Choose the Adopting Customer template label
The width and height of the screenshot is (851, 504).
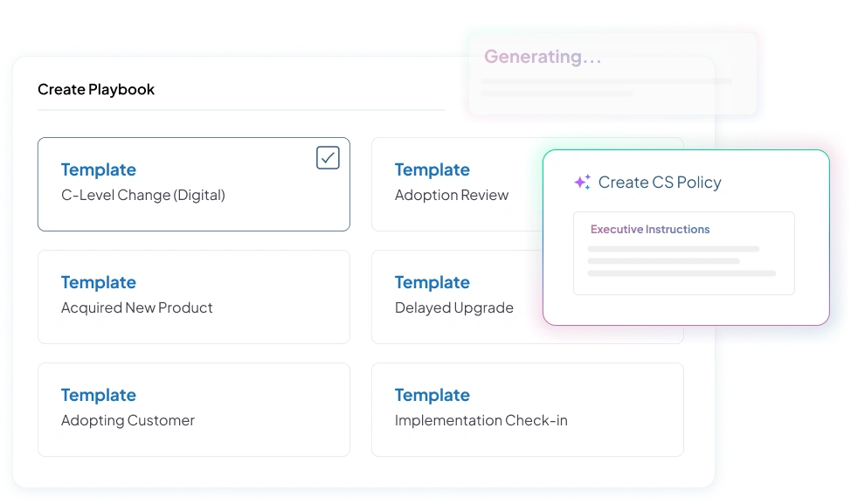128,421
